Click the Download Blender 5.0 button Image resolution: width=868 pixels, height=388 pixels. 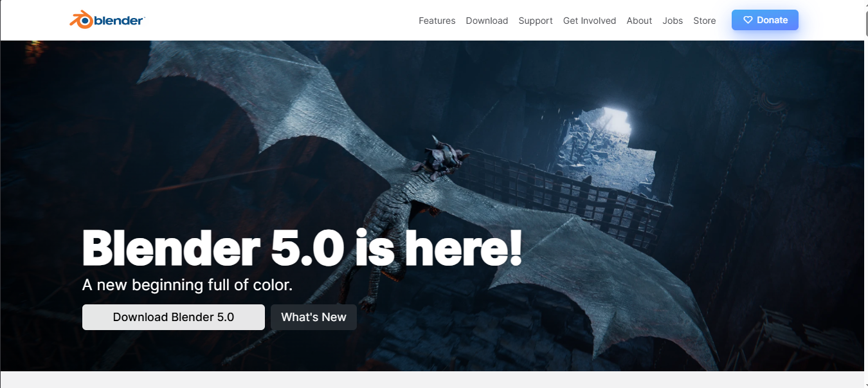[x=174, y=317]
